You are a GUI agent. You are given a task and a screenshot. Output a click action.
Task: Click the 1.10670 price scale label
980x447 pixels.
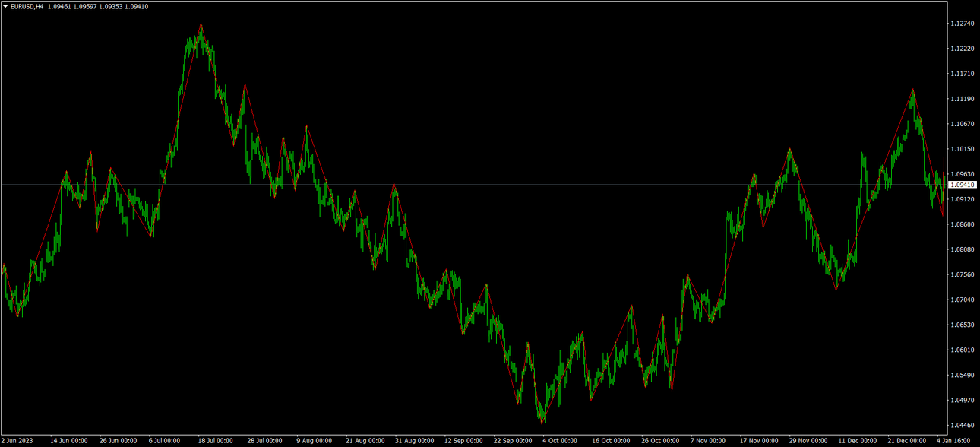click(x=963, y=124)
